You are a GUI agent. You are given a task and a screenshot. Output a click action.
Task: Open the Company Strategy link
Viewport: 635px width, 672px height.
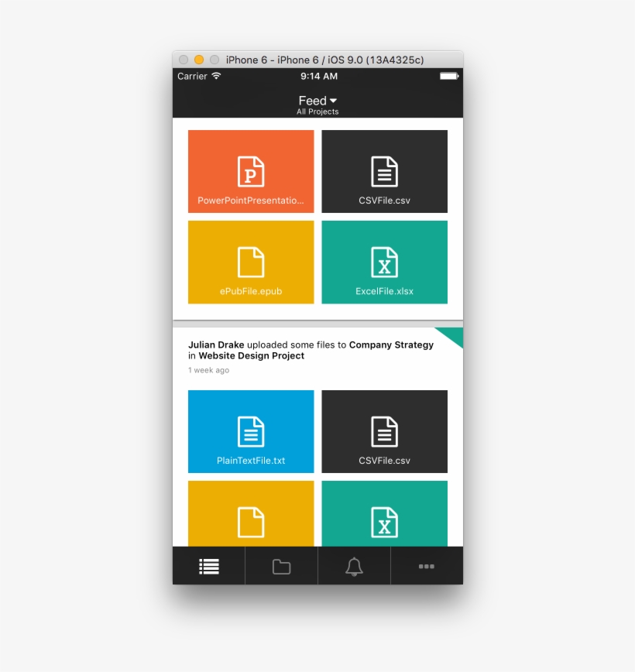tap(391, 345)
